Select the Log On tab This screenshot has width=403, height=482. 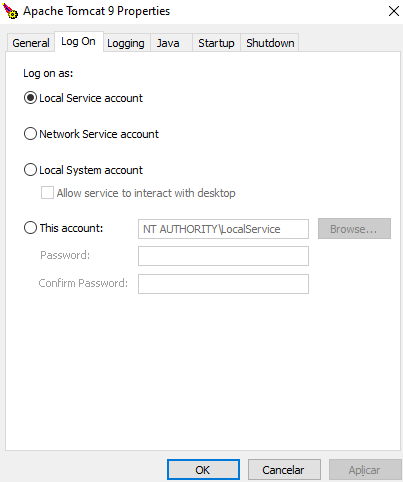coord(79,42)
